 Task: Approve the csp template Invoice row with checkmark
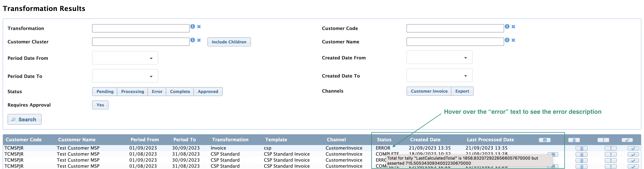tap(633, 148)
